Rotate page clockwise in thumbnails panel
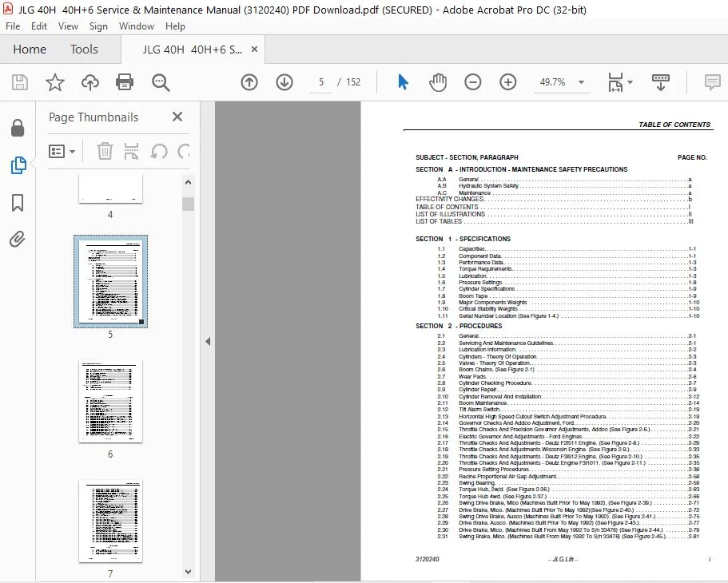The width and height of the screenshot is (728, 583). click(x=184, y=151)
